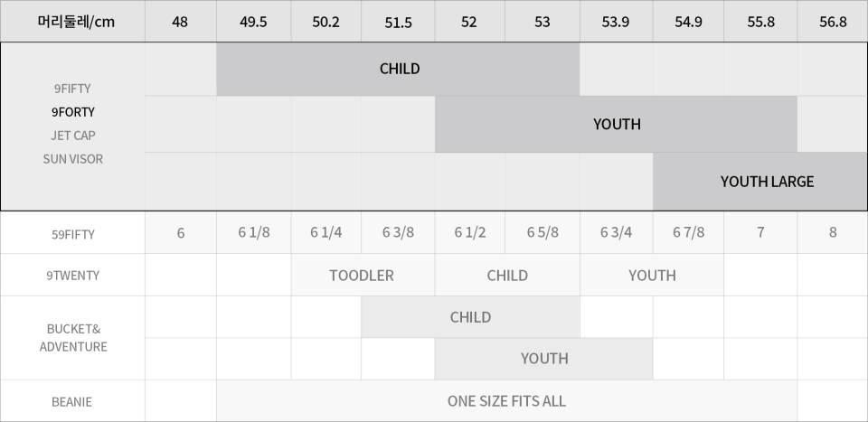Click the ONE SIZE FITS ALL cell
The image size is (868, 422).
point(506,401)
